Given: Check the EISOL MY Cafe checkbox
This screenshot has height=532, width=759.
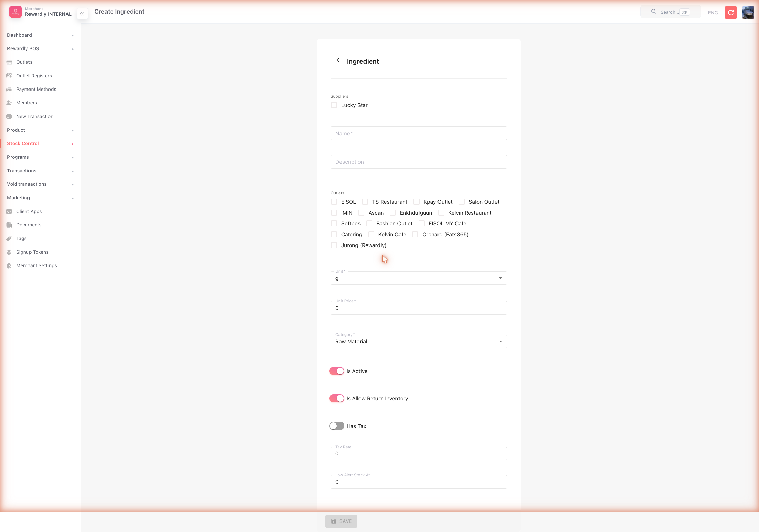Looking at the screenshot, I should tap(422, 223).
